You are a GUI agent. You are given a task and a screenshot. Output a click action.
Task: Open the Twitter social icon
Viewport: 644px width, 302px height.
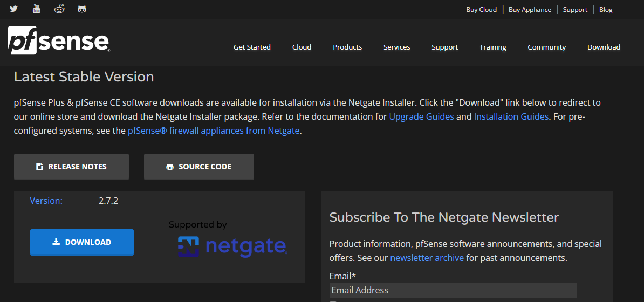pyautogui.click(x=14, y=9)
